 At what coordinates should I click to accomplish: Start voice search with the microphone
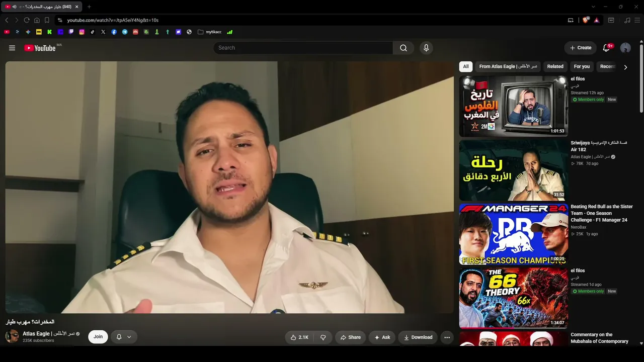pyautogui.click(x=426, y=48)
